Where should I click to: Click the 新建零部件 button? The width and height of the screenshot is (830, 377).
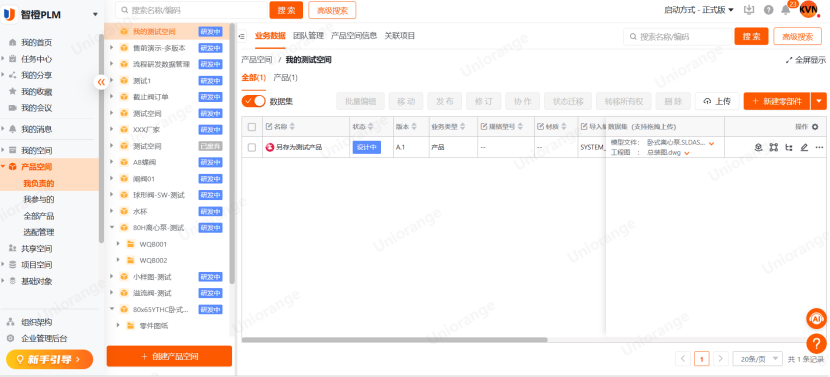click(x=777, y=101)
